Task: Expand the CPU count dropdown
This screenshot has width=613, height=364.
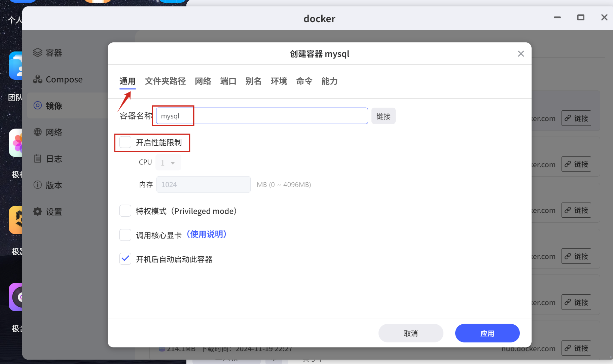Action: (168, 163)
